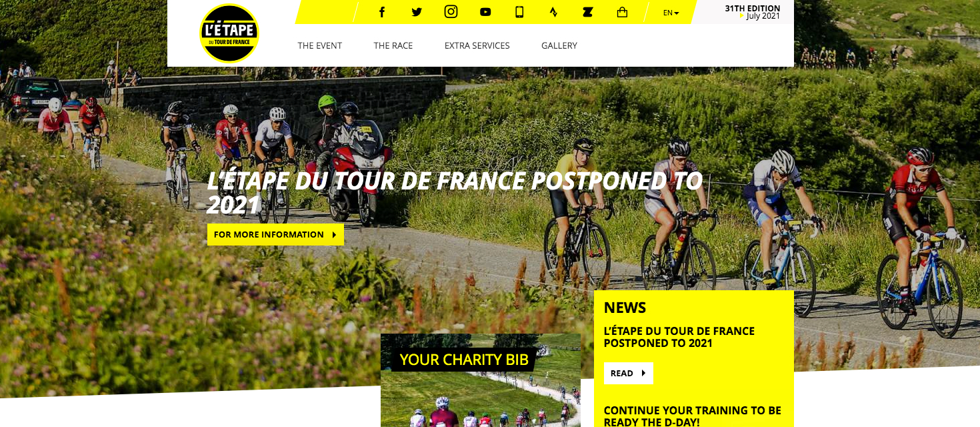Screen dimensions: 980x427
Task: Click the For More Information button
Action: pos(275,234)
